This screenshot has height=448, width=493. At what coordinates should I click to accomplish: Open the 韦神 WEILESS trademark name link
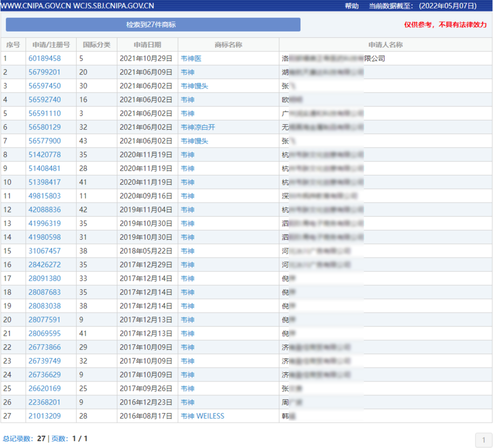tap(202, 416)
